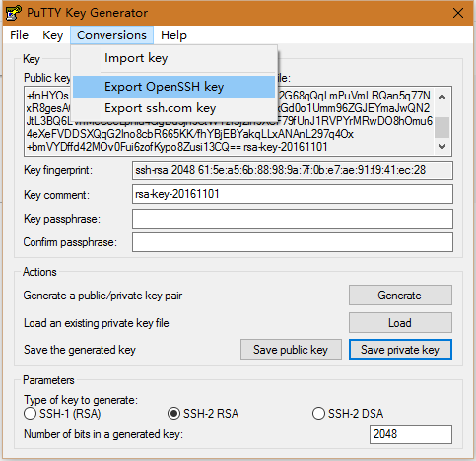476x461 pixels.
Task: Click the 'Key fingerprint:' label
Action: (x=58, y=170)
